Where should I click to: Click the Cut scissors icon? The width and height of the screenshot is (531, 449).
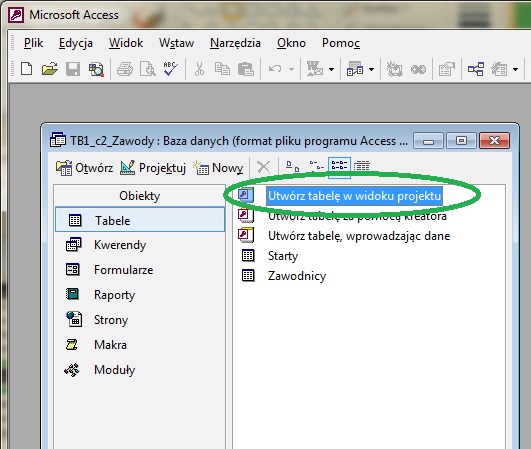coord(199,69)
